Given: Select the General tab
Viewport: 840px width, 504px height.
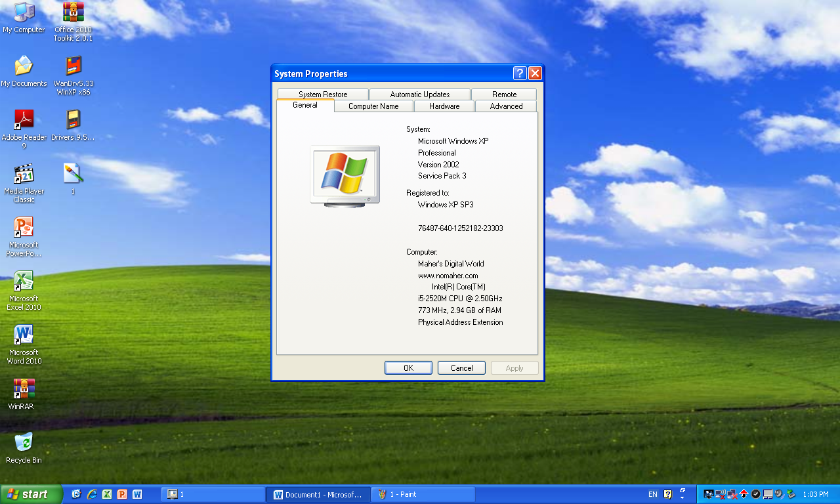Looking at the screenshot, I should pos(305,105).
